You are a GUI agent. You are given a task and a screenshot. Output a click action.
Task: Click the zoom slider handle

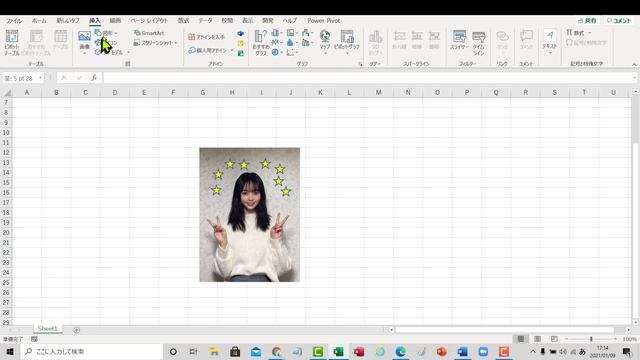click(591, 339)
